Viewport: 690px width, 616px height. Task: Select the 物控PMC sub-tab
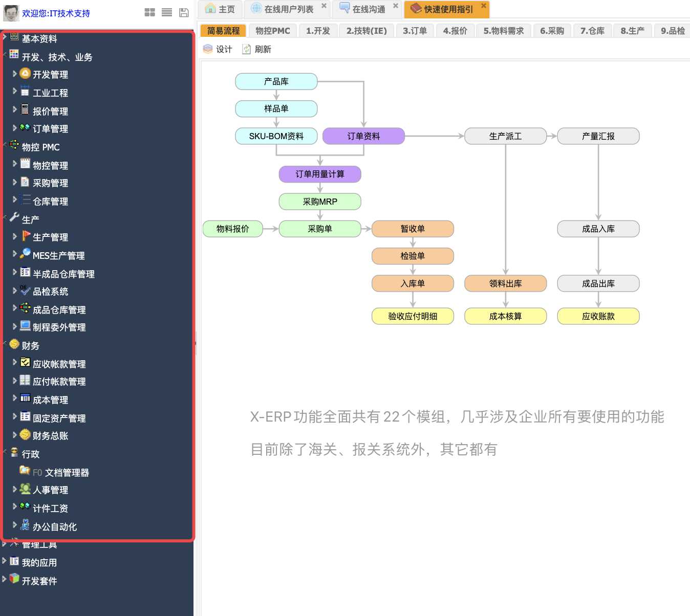click(x=273, y=31)
